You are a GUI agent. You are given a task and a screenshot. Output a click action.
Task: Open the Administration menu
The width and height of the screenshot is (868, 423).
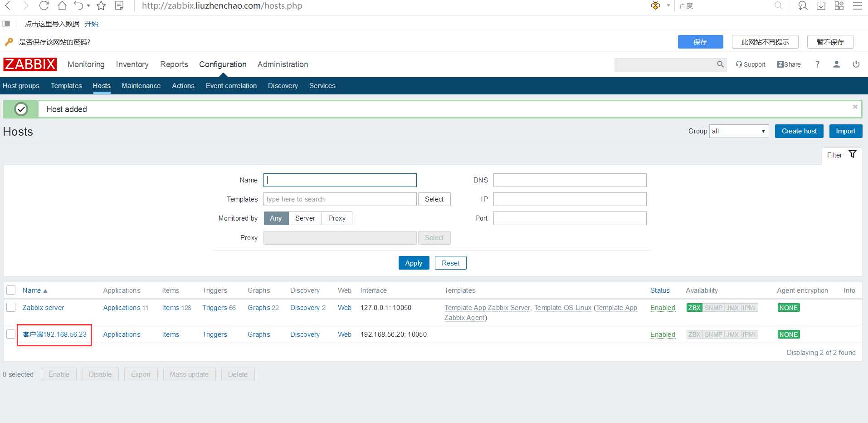click(x=283, y=64)
